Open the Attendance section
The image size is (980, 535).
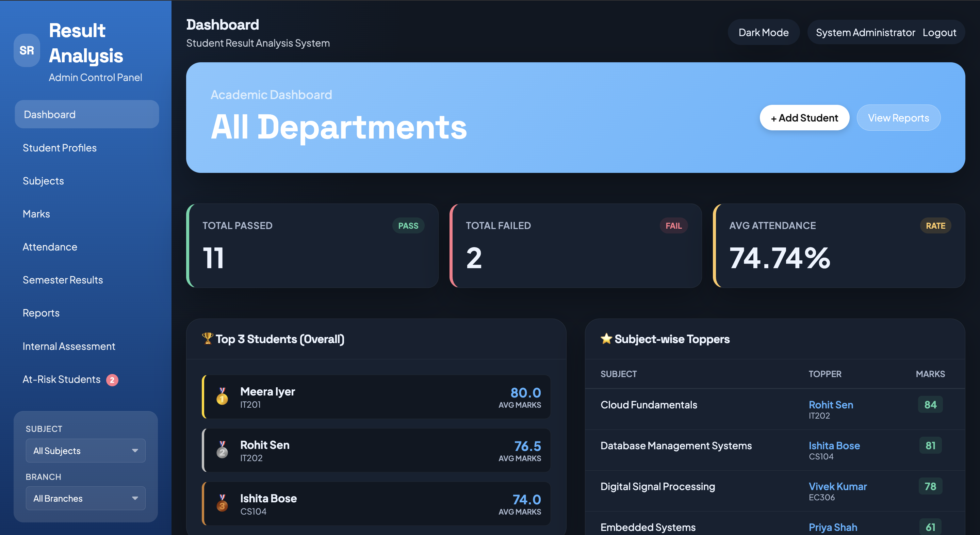click(50, 247)
